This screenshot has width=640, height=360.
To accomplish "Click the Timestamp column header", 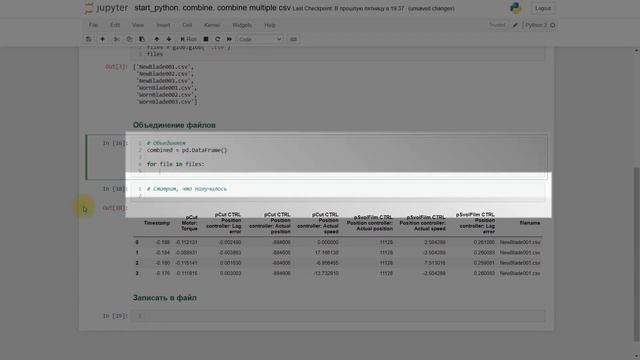I will [157, 223].
